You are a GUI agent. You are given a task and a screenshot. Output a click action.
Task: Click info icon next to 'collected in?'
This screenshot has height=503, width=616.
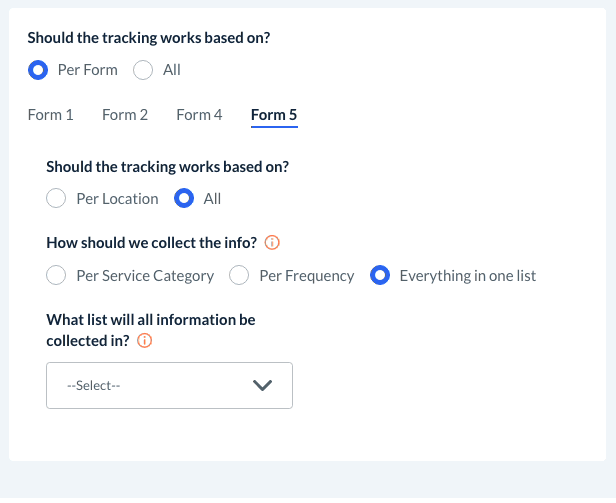click(x=144, y=340)
